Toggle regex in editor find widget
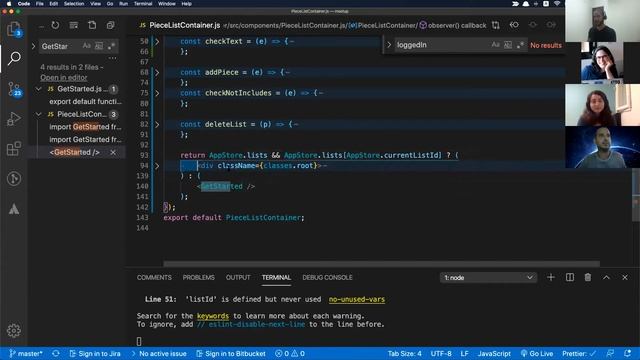 pyautogui.click(x=520, y=45)
